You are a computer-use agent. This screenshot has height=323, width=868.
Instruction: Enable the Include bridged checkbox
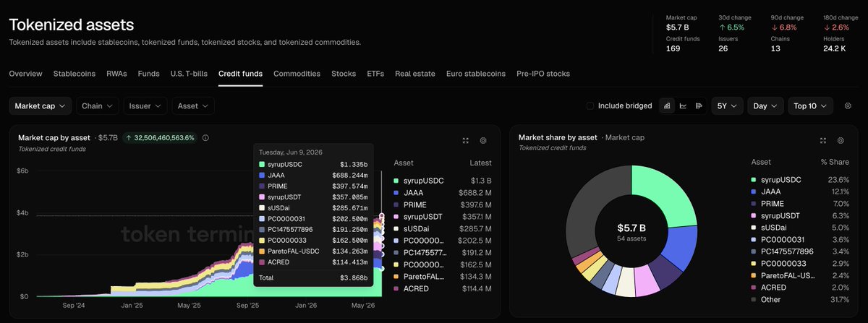click(590, 105)
